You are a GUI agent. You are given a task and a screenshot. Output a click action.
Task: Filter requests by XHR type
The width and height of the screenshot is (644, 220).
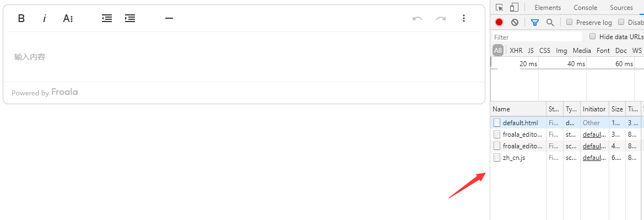[x=516, y=51]
